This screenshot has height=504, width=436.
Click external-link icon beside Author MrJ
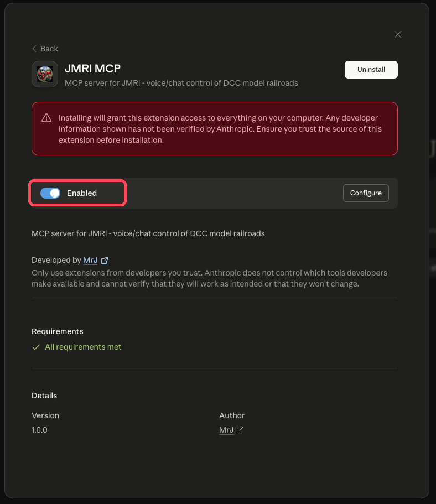(x=240, y=430)
